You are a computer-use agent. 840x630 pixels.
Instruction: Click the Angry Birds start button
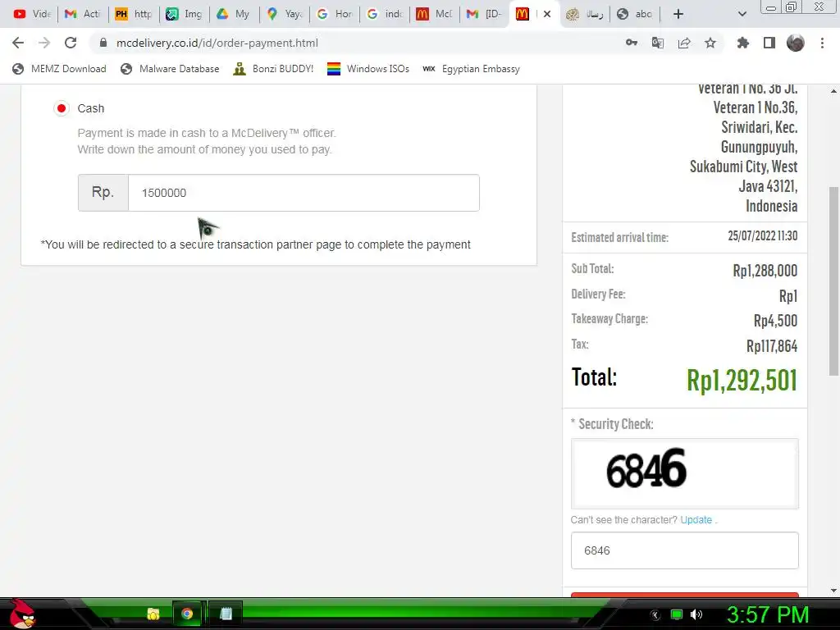click(x=22, y=614)
